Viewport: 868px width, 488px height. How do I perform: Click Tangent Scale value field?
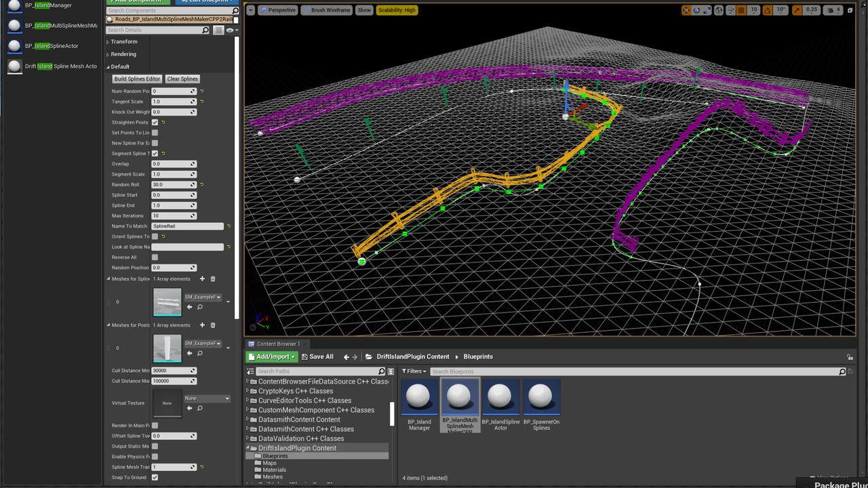coord(174,101)
